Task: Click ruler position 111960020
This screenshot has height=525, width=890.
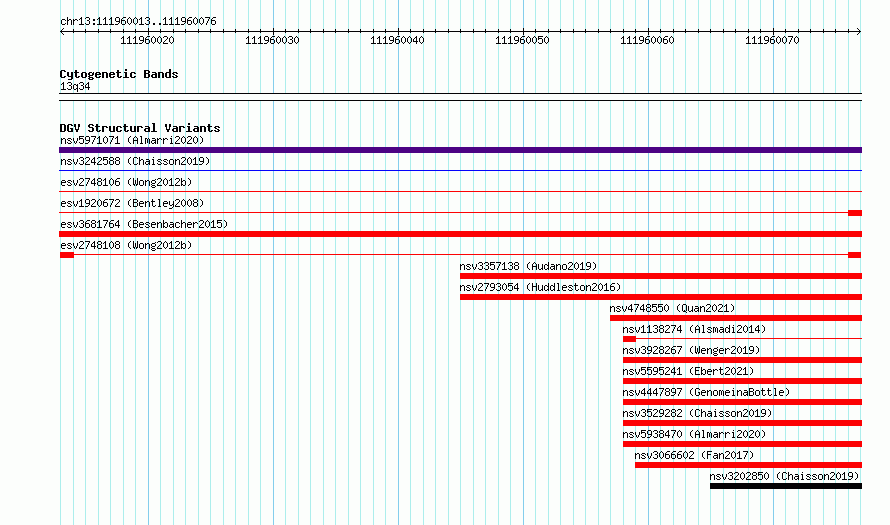Action: pos(148,40)
